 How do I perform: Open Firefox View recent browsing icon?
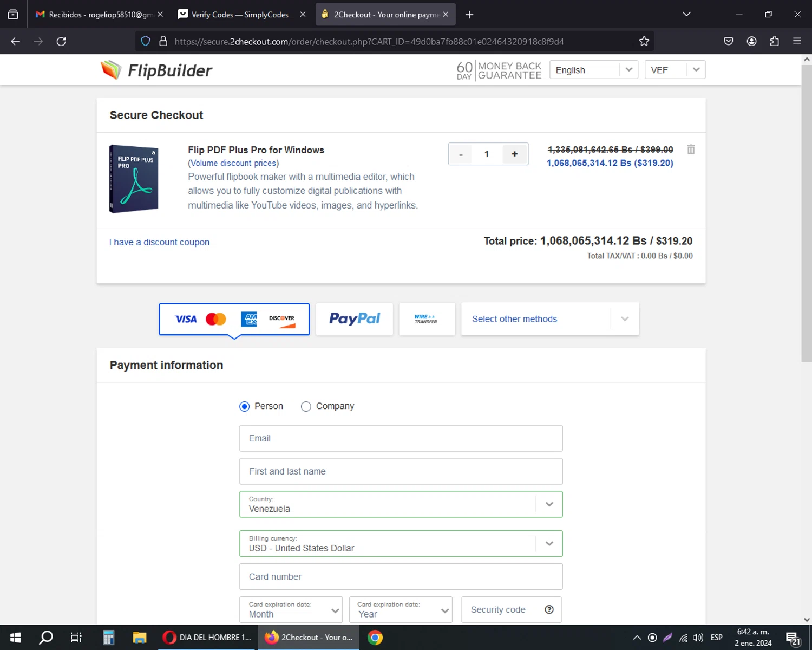point(13,15)
